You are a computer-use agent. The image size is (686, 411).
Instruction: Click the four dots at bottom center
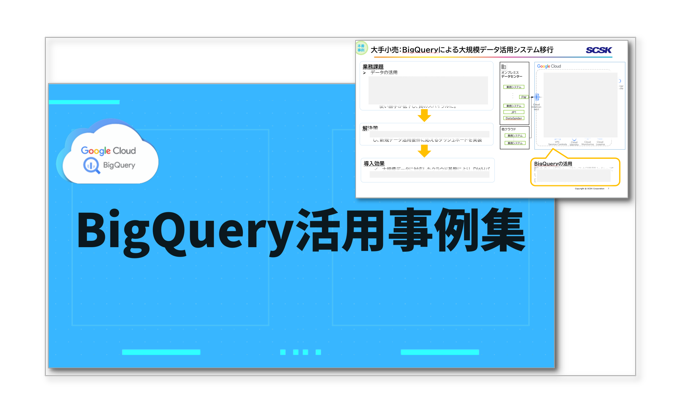300,352
